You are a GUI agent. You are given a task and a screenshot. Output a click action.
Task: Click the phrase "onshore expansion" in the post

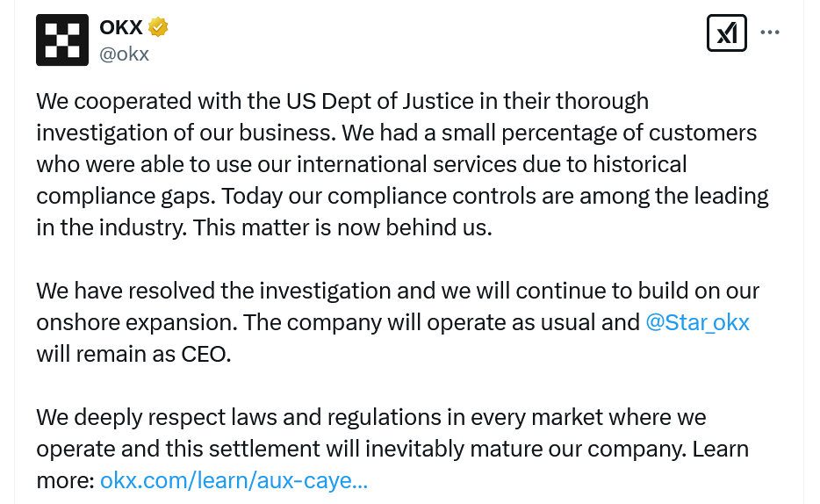pos(134,322)
